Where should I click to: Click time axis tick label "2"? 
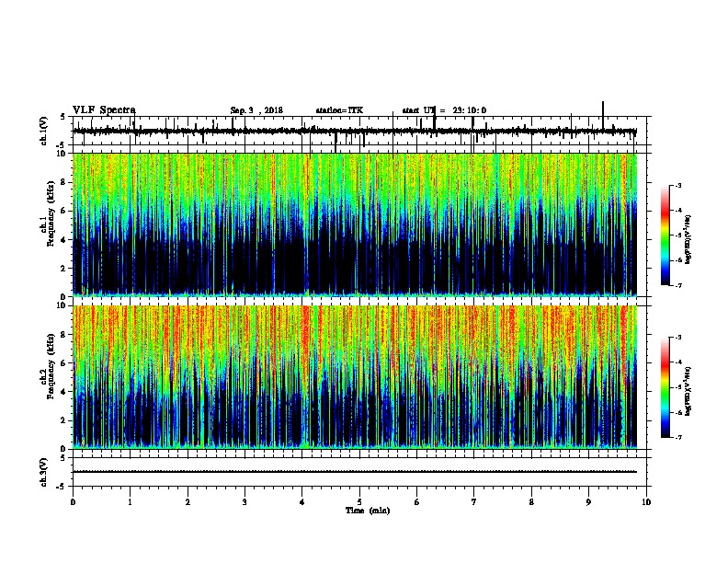pos(188,502)
